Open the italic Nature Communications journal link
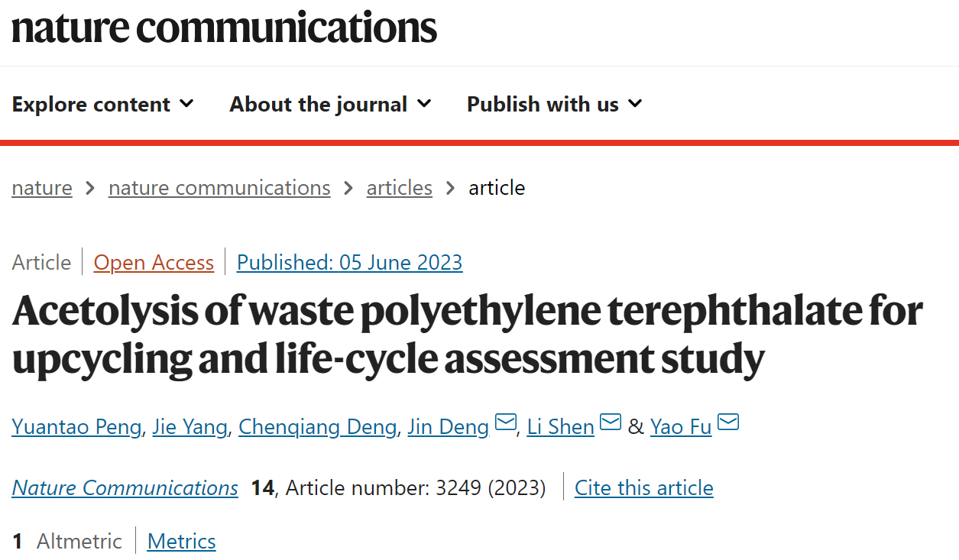959x560 pixels. [x=125, y=488]
